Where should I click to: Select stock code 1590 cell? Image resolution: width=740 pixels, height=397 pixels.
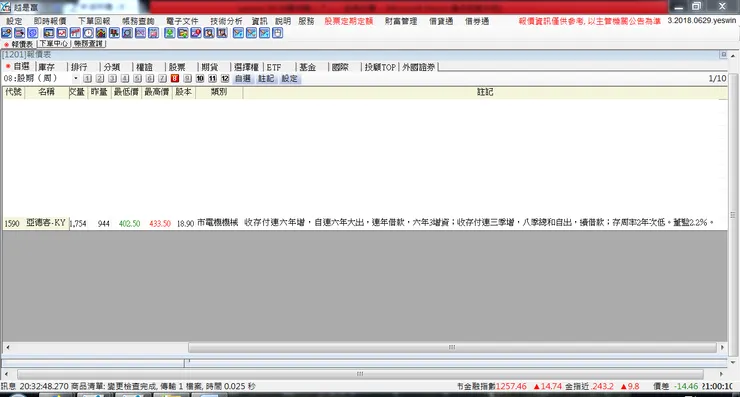[12, 223]
